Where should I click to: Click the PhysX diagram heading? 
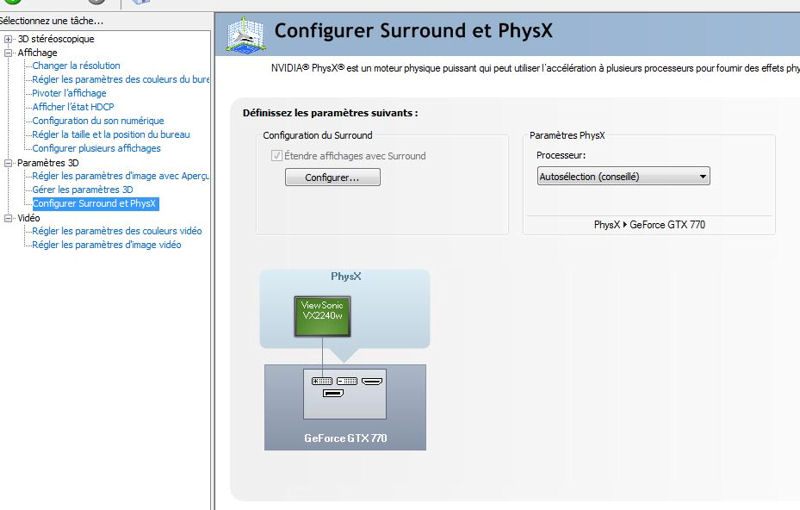pyautogui.click(x=346, y=276)
